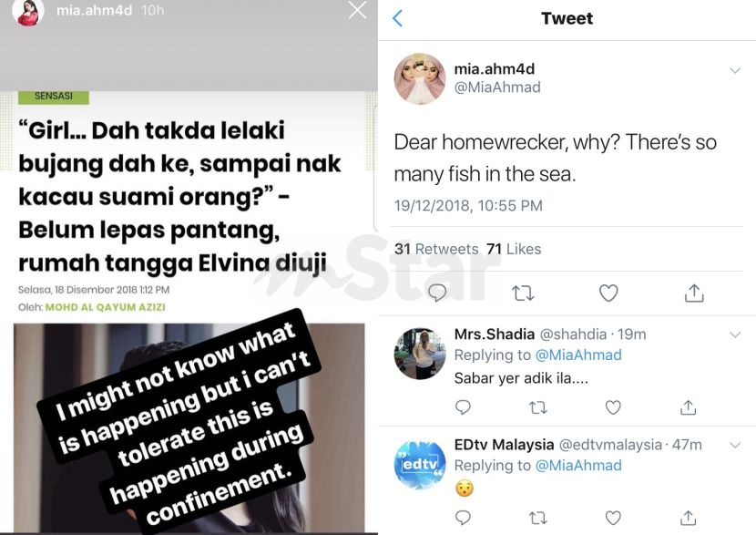This screenshot has height=535, width=756.
Task: Like the main mia.ahm4d tweet
Action: point(608,293)
